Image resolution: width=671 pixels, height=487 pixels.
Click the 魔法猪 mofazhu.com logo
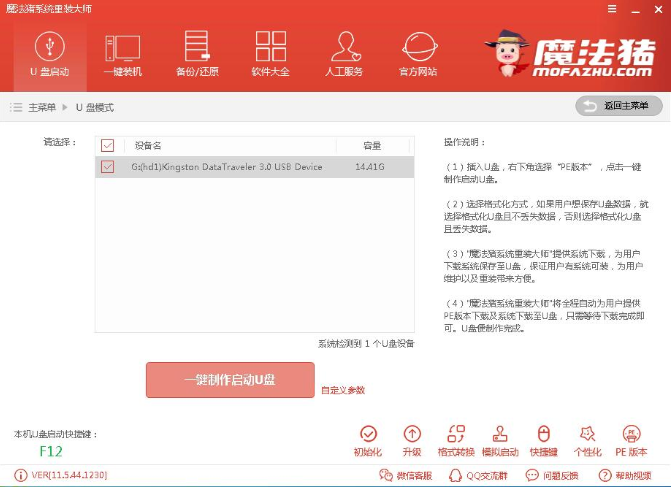tap(570, 54)
